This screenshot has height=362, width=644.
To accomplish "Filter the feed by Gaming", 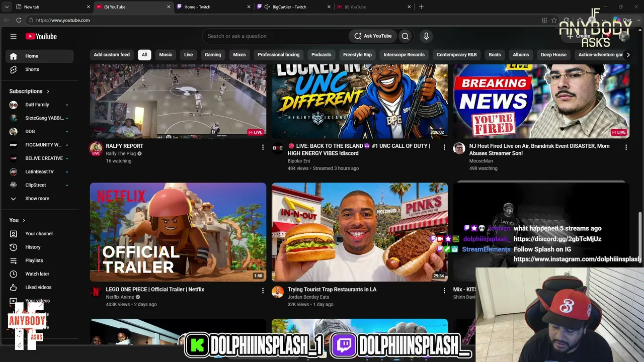I will (213, 55).
